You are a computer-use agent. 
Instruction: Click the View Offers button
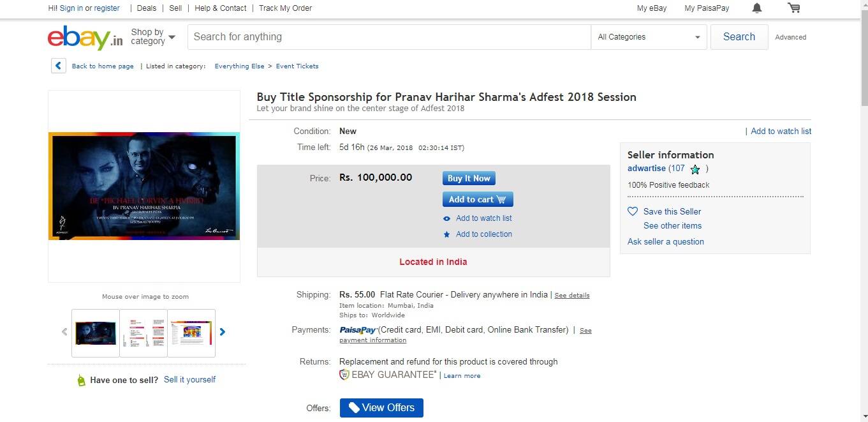(x=381, y=408)
